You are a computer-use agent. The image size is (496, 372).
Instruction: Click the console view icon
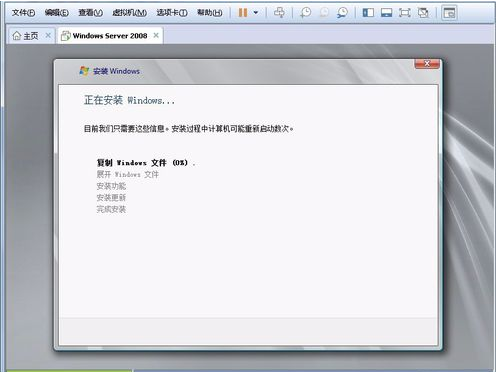[449, 13]
